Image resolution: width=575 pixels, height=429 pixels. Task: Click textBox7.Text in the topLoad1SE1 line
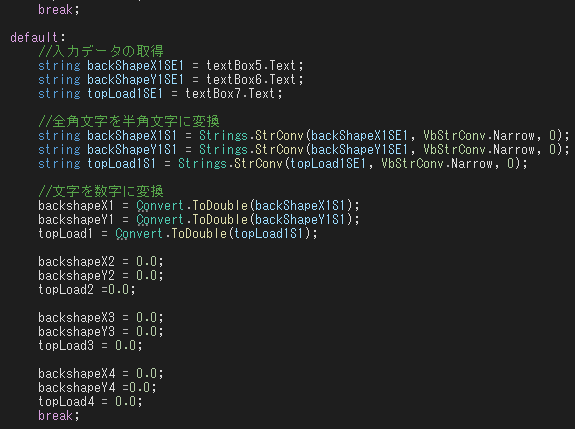tap(230, 94)
